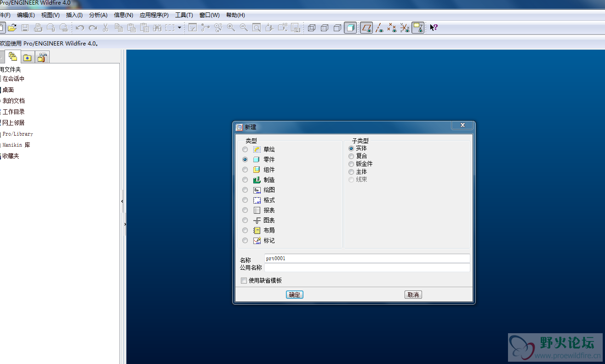605x364 pixels.
Task: Open the 插入(I) menu
Action: click(74, 15)
